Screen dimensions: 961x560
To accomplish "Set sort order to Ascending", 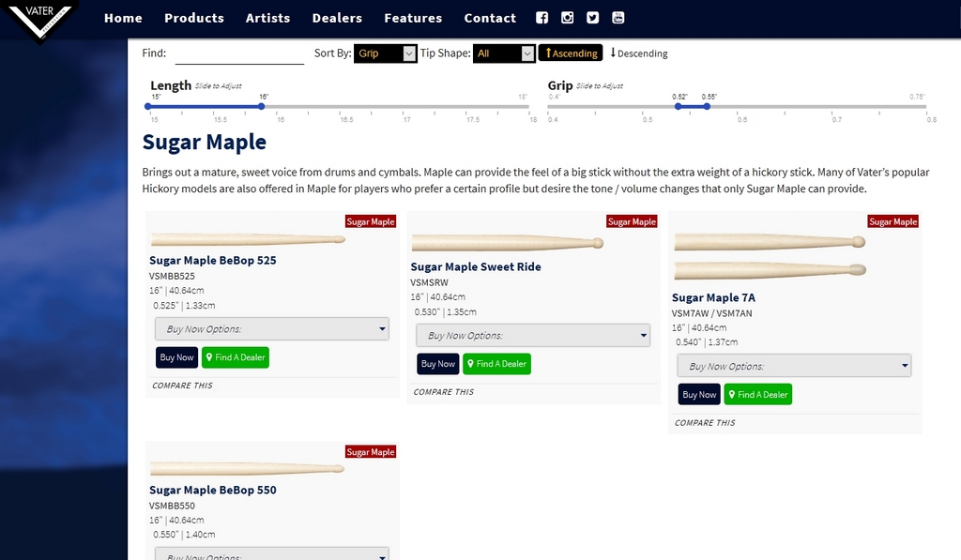I will [571, 53].
